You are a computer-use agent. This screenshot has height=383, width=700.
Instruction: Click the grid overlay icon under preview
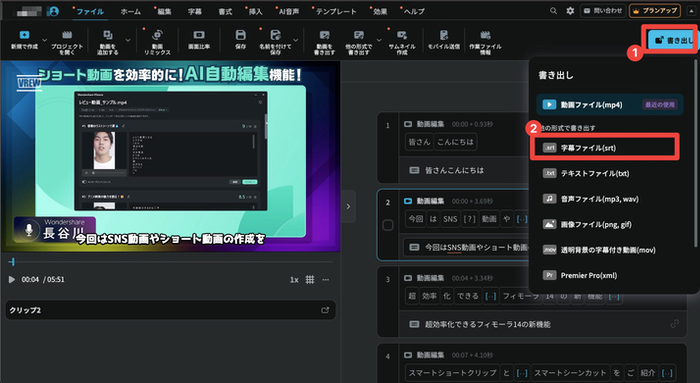coord(309,279)
